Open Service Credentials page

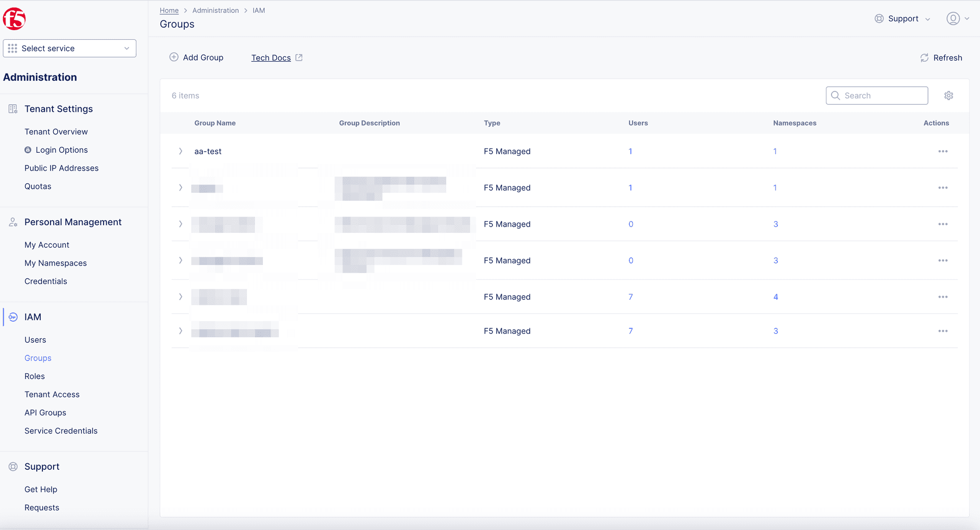point(61,431)
